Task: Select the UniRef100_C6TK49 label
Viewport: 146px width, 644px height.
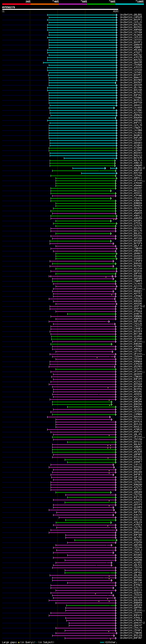Action: 131,70
